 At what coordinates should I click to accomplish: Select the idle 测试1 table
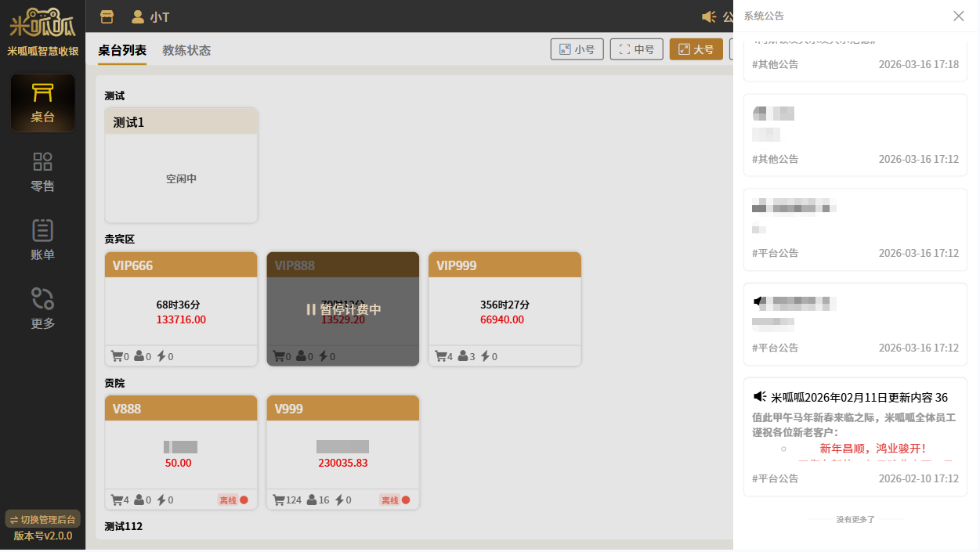[x=181, y=165]
